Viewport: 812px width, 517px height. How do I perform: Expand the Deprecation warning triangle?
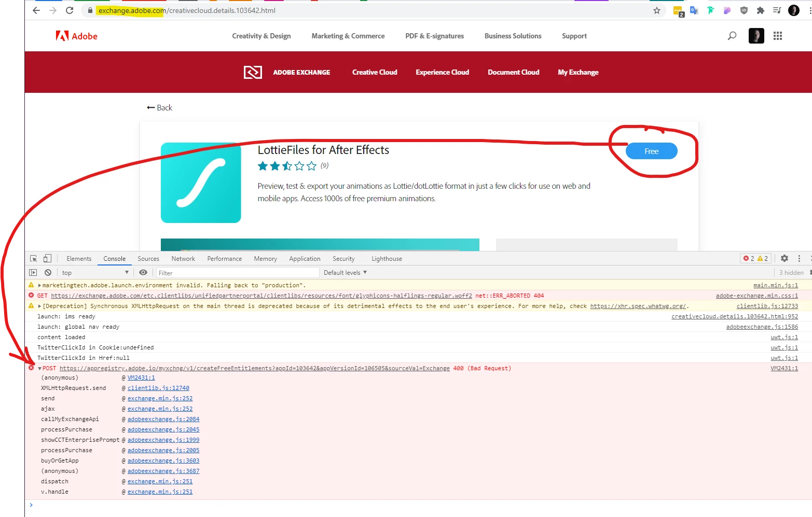pyautogui.click(x=39, y=306)
